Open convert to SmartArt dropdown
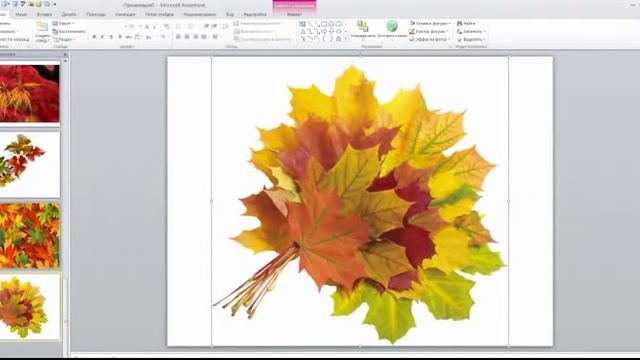This screenshot has height=360, width=640. (x=263, y=39)
